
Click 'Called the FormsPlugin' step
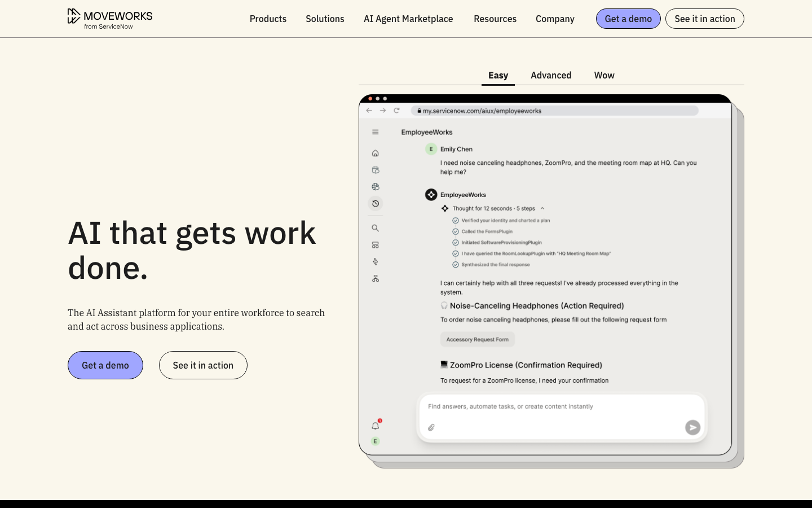point(487,231)
